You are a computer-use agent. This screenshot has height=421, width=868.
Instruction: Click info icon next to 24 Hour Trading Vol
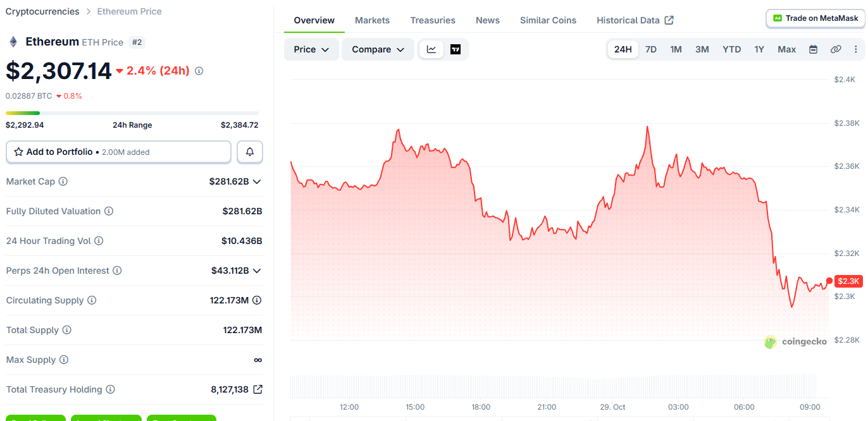point(99,241)
